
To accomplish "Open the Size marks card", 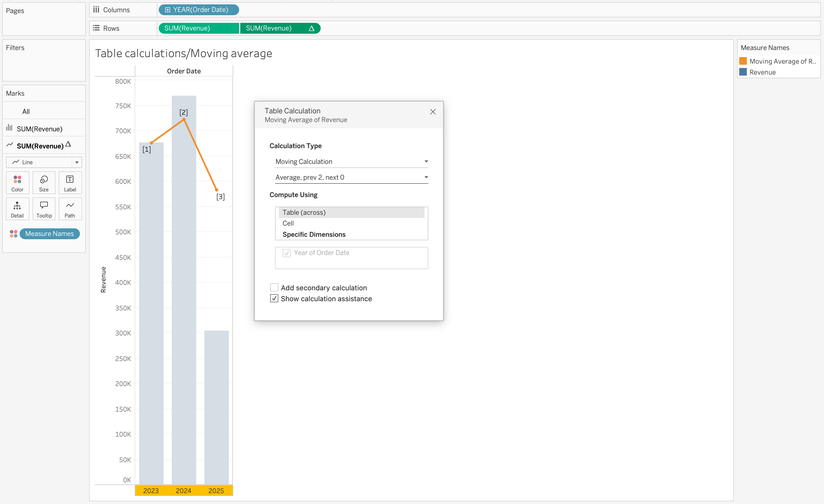I will tap(44, 183).
